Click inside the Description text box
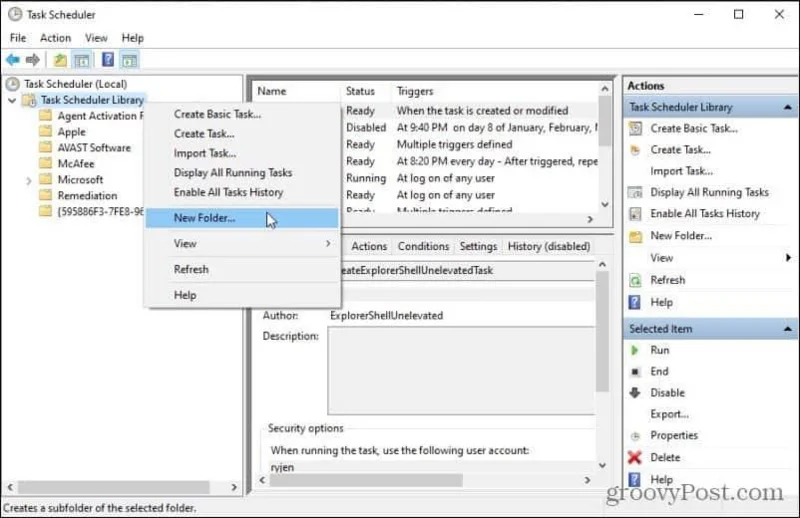This screenshot has width=800, height=518. [461, 371]
